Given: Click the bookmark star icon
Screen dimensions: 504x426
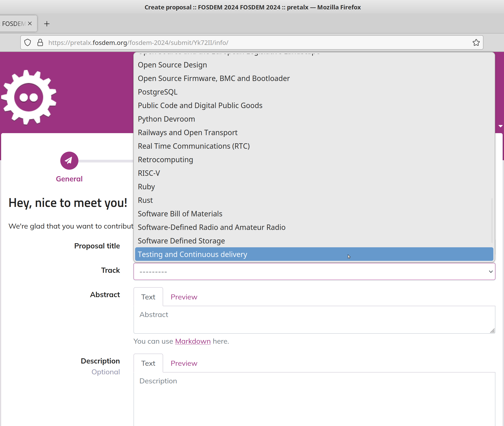Looking at the screenshot, I should coord(476,42).
